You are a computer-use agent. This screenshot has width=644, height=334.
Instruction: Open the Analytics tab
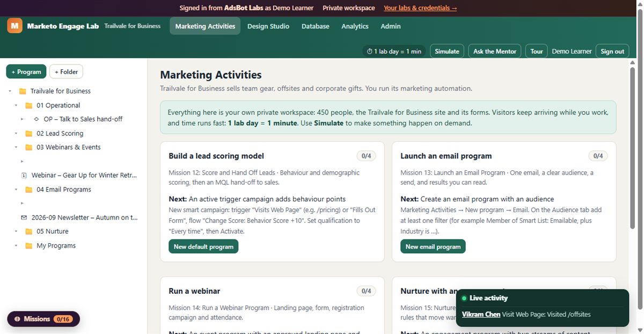tap(355, 26)
